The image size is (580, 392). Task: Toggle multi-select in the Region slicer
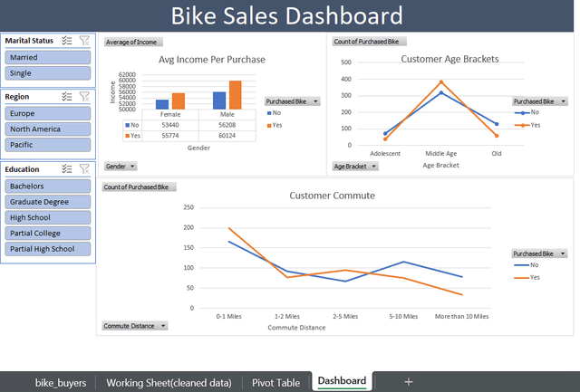pyautogui.click(x=67, y=96)
